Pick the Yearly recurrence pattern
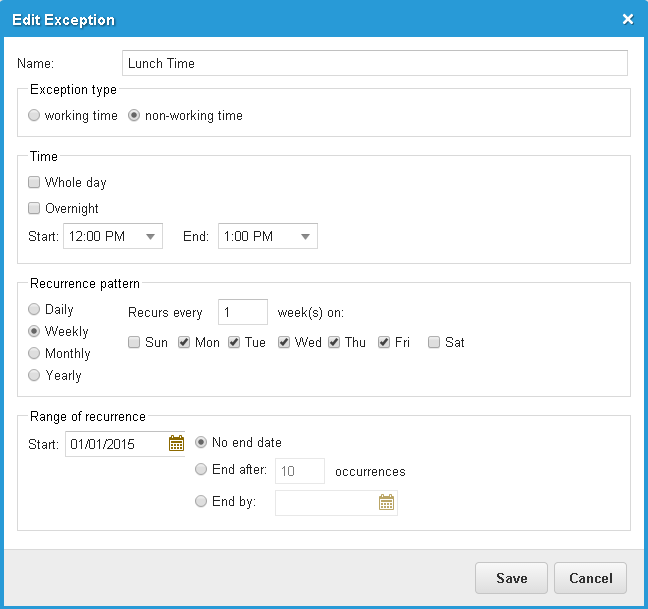 tap(34, 375)
